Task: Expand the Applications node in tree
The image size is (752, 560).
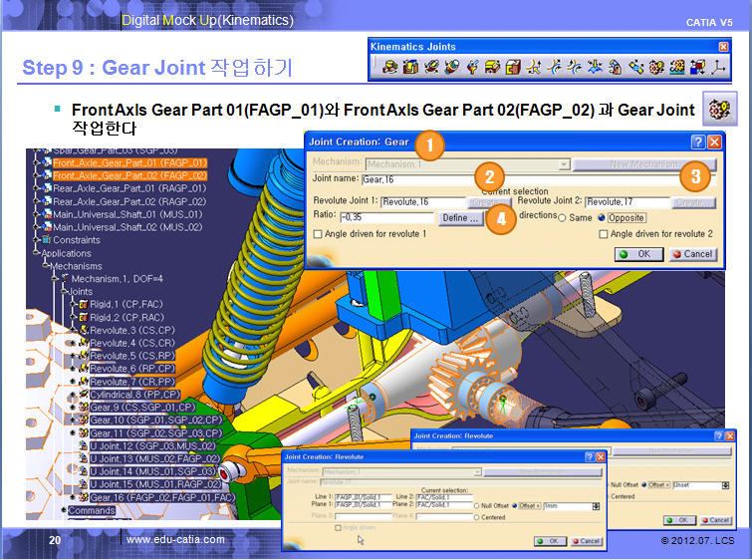Action: pyautogui.click(x=36, y=254)
